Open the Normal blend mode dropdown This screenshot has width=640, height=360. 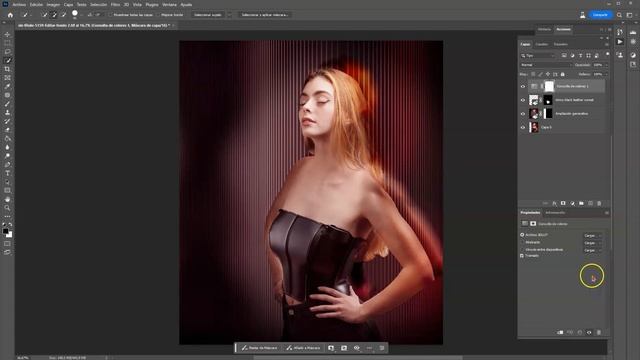point(546,65)
